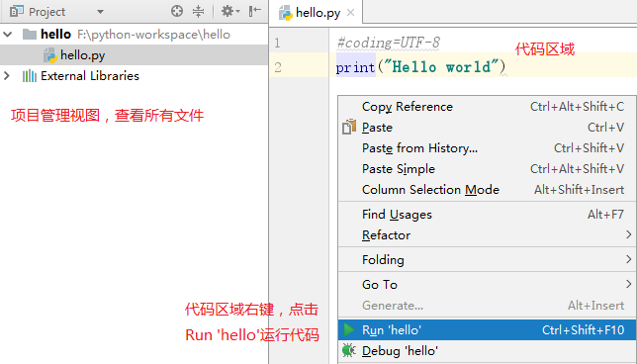
Task: Hide the Project tool window
Action: point(255,11)
